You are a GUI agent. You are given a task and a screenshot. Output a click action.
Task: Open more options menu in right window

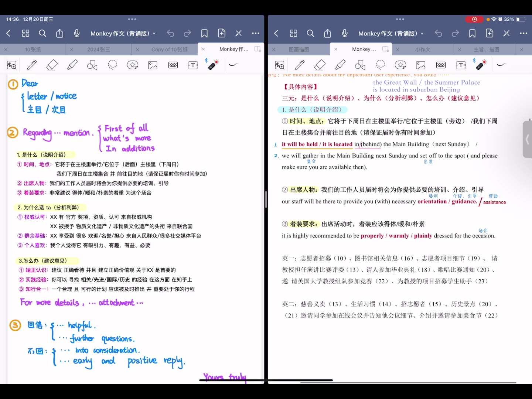(x=524, y=33)
